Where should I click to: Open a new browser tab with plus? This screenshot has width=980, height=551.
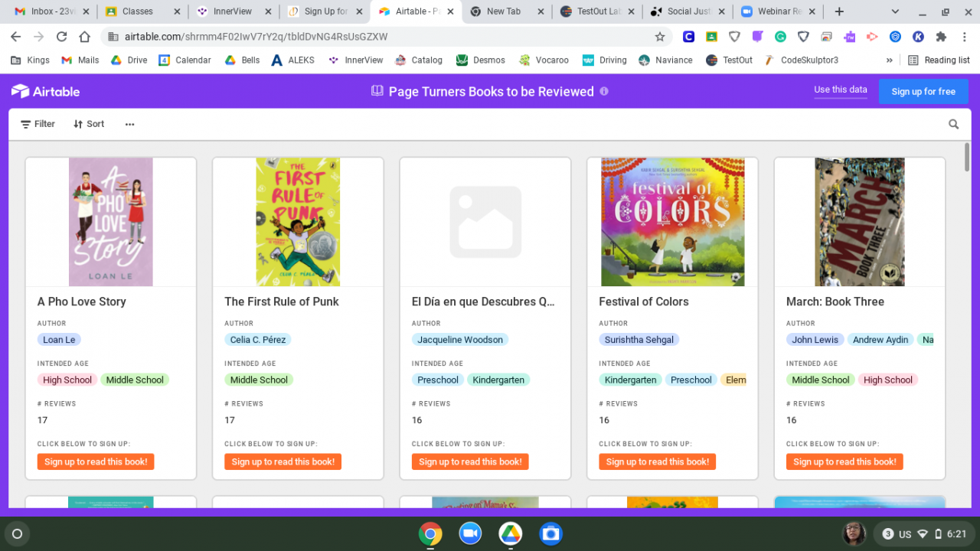coord(839,11)
